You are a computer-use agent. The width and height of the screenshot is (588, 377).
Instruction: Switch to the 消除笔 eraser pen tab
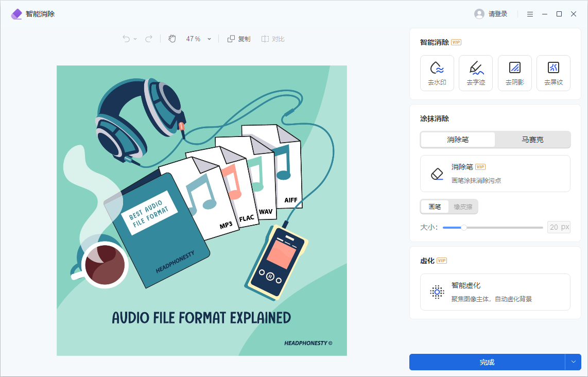tap(458, 140)
